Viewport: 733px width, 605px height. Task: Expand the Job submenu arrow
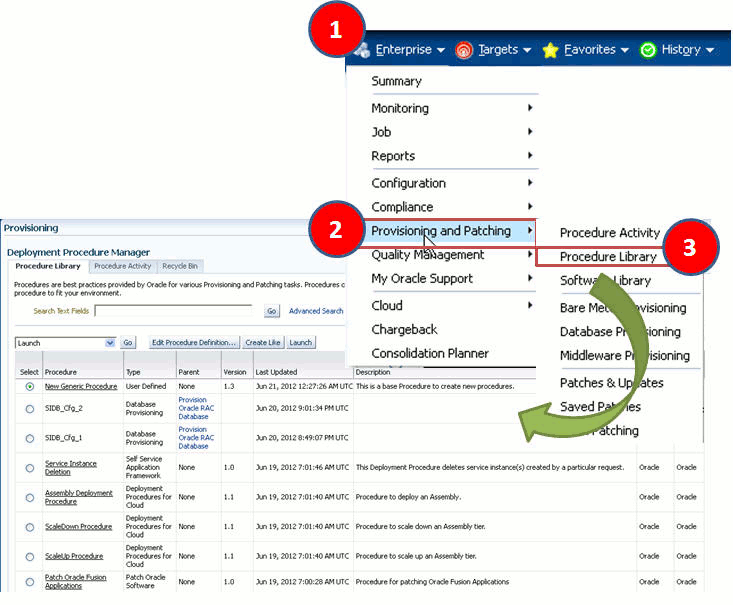tap(530, 132)
